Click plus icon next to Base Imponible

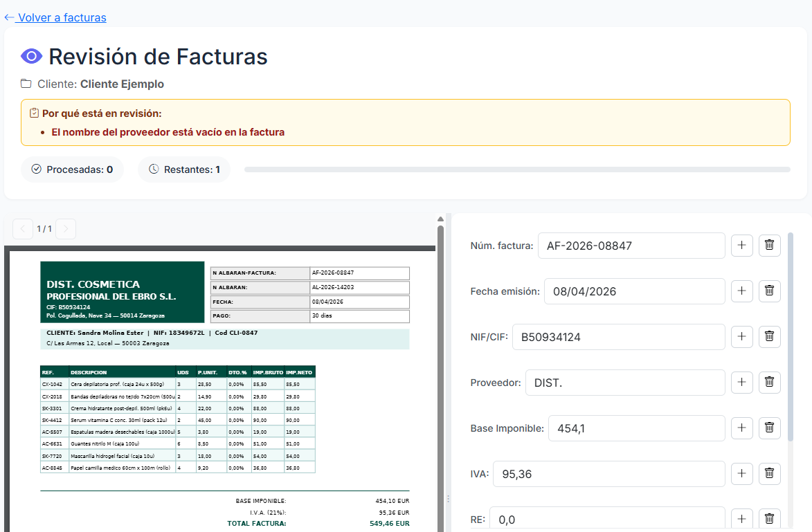click(741, 428)
